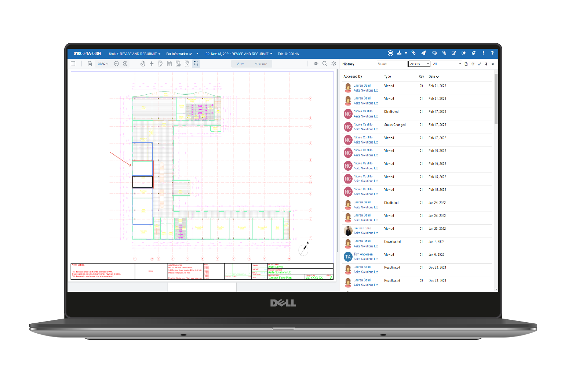Zoom in using the plus icon
561x392 pixels.
(x=125, y=63)
